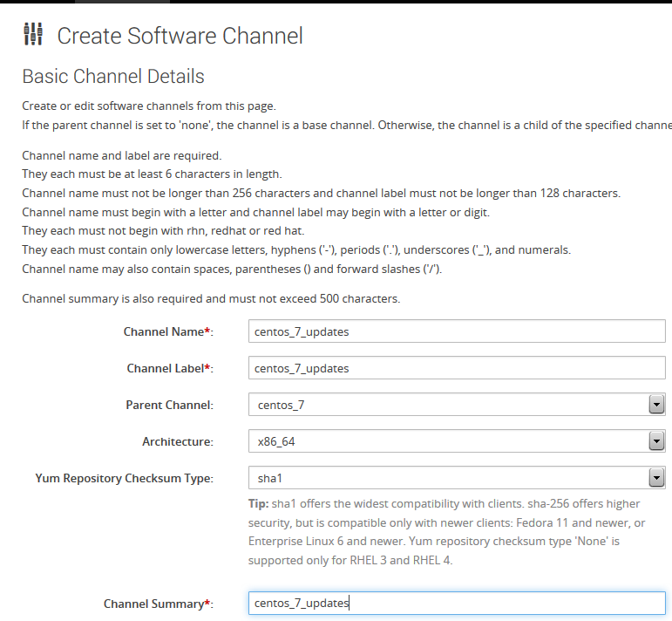The image size is (672, 621).
Task: Open the Parent Channel dropdown
Action: (x=457, y=405)
